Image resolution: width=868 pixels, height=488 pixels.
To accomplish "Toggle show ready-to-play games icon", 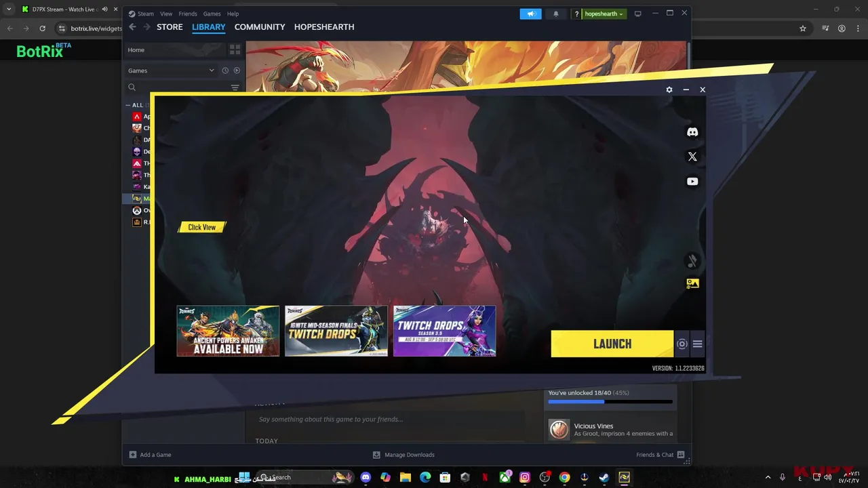I will click(x=237, y=70).
